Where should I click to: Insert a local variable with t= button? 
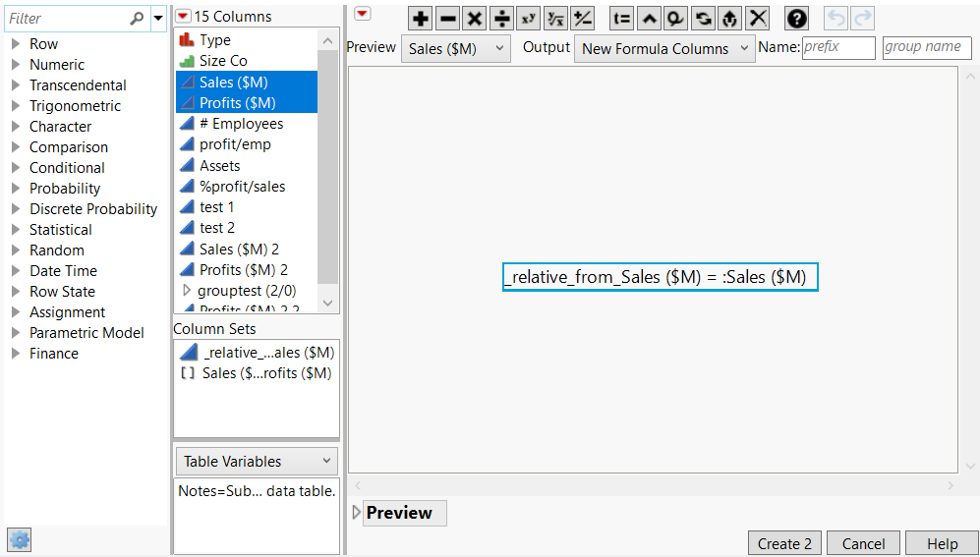(622, 19)
